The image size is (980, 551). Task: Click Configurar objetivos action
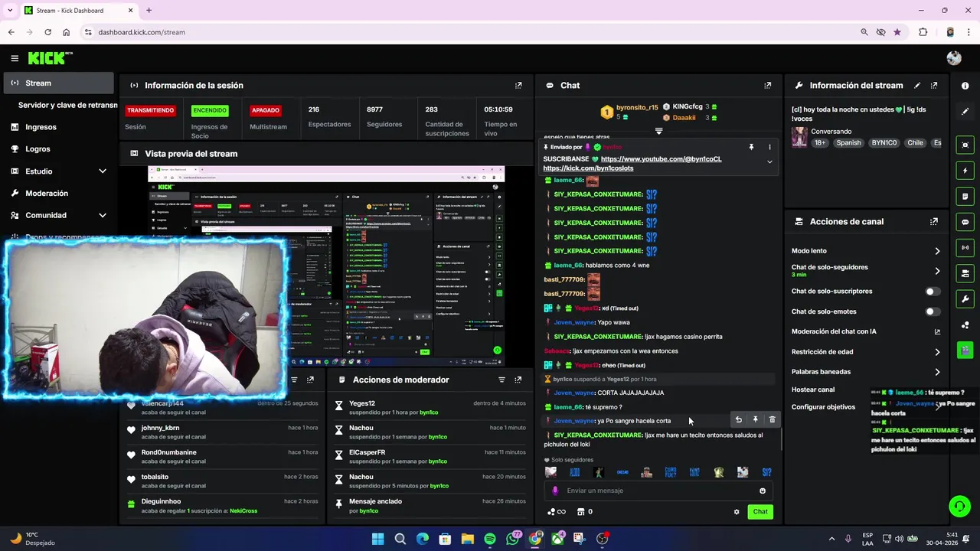pyautogui.click(x=823, y=407)
